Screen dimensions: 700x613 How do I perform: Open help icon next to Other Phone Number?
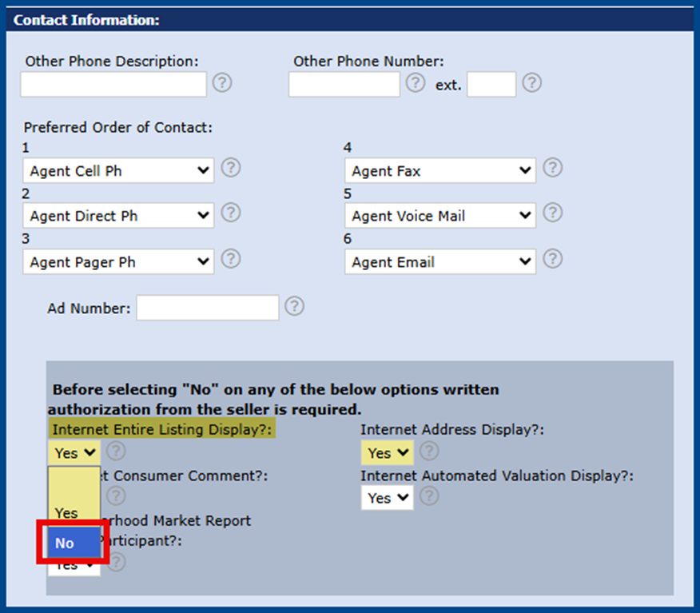[416, 83]
